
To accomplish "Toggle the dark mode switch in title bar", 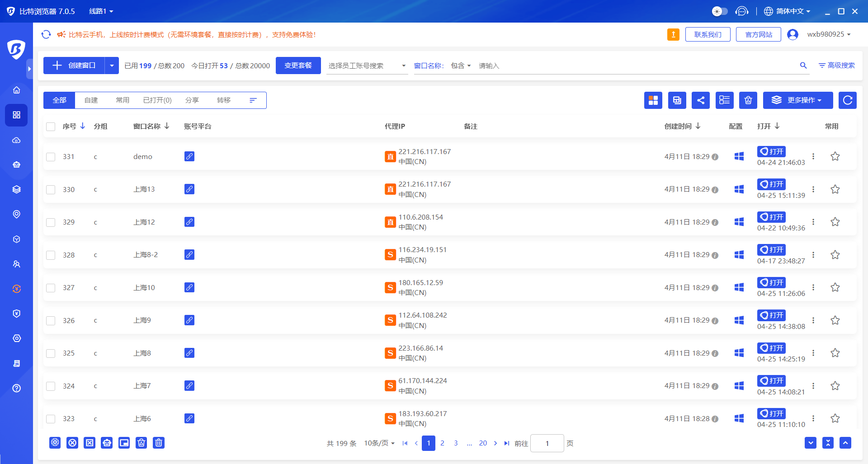I will 719,11.
